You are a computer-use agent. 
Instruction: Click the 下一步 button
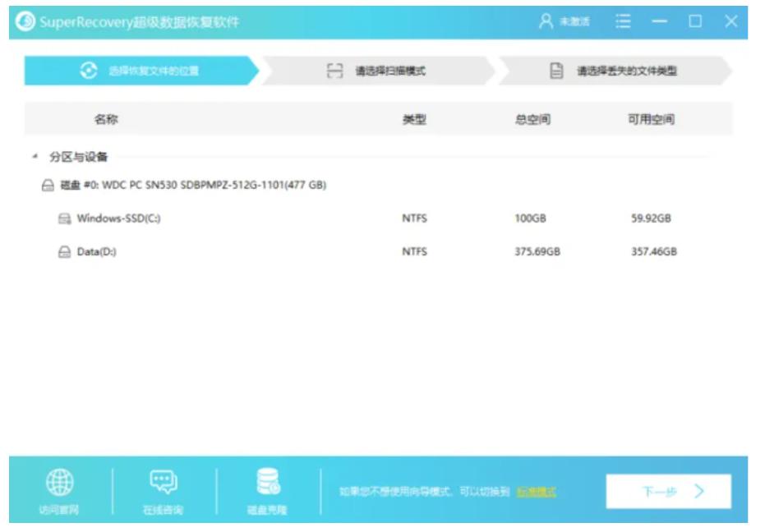tap(669, 488)
